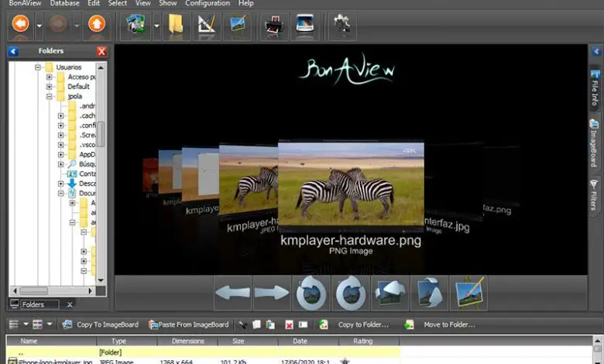Open dropdown arrow beside the Back button
This screenshot has height=364, width=604.
pos(39,26)
